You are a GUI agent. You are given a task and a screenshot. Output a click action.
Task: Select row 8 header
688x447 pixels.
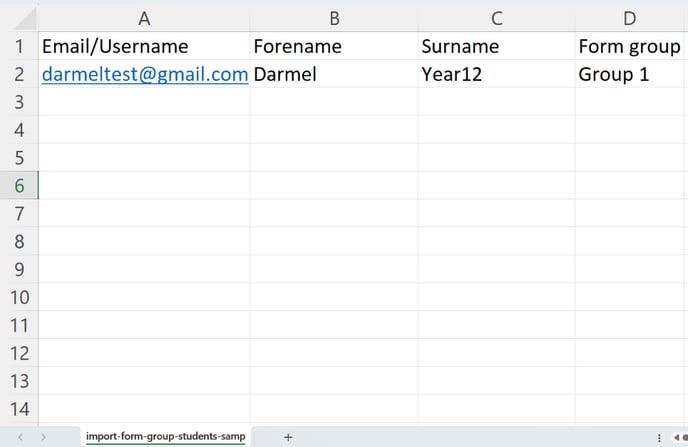tap(19, 241)
